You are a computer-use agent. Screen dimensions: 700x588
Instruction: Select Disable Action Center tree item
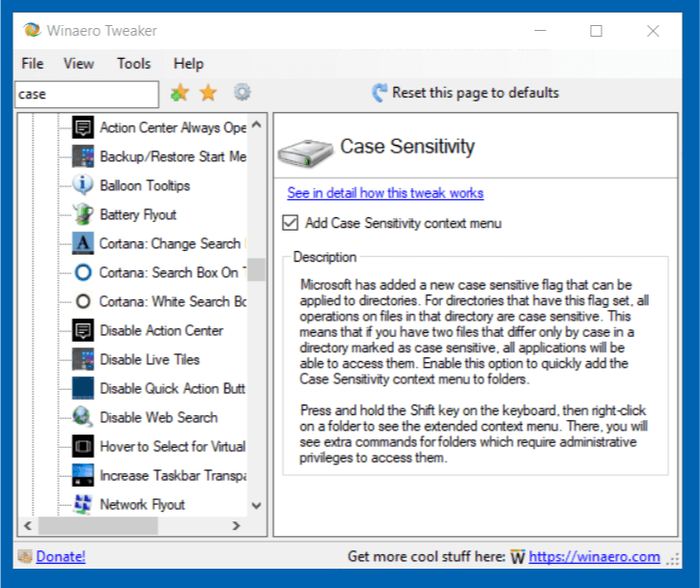click(x=161, y=330)
